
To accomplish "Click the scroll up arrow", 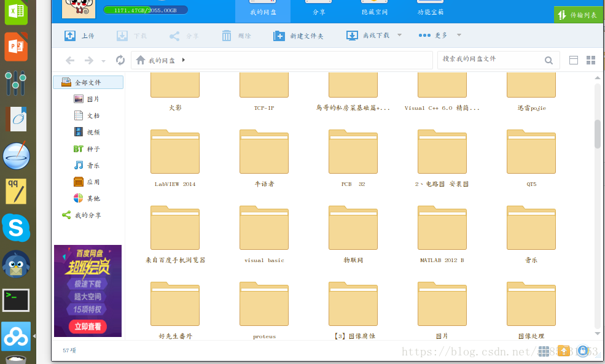I will click(x=597, y=78).
